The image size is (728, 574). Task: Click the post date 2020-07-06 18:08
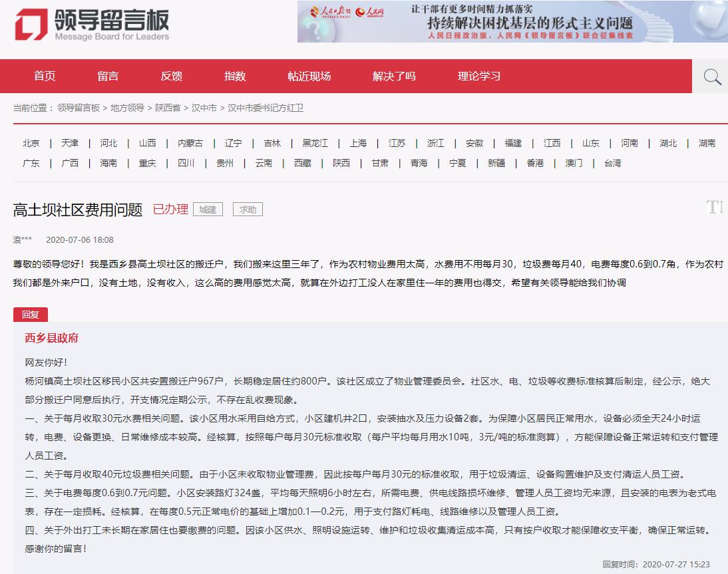(80, 240)
